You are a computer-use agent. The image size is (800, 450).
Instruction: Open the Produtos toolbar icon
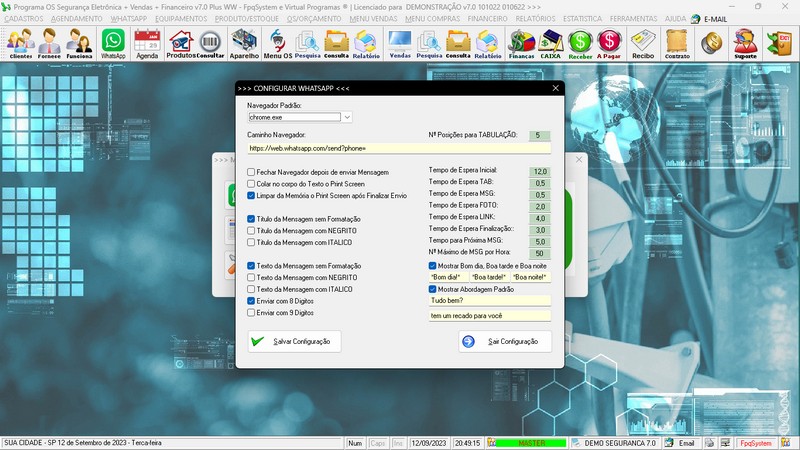point(181,44)
